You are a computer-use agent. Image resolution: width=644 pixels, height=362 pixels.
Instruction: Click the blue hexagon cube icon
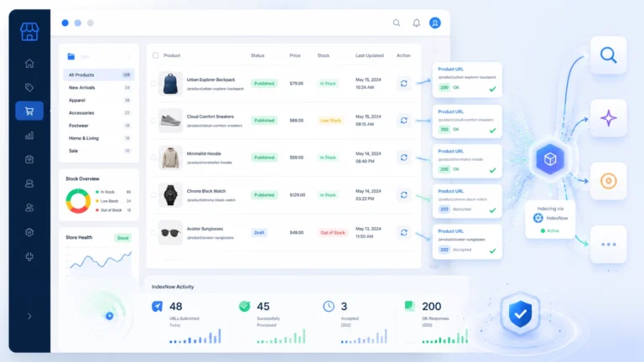tap(550, 159)
